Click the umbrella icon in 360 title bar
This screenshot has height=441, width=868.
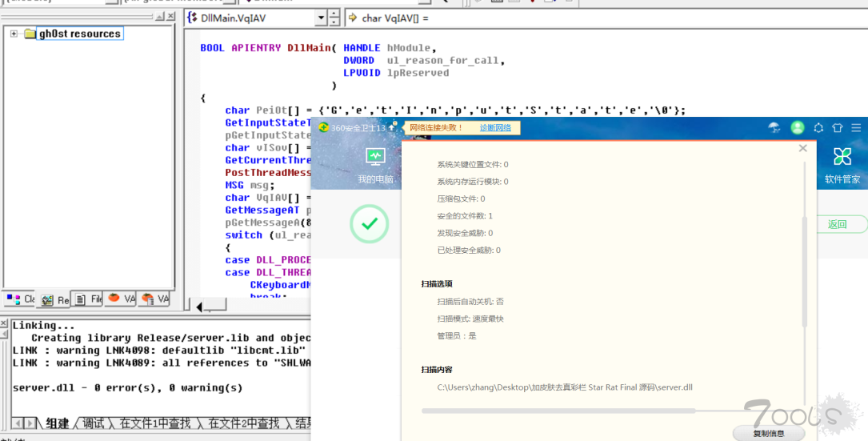click(774, 128)
